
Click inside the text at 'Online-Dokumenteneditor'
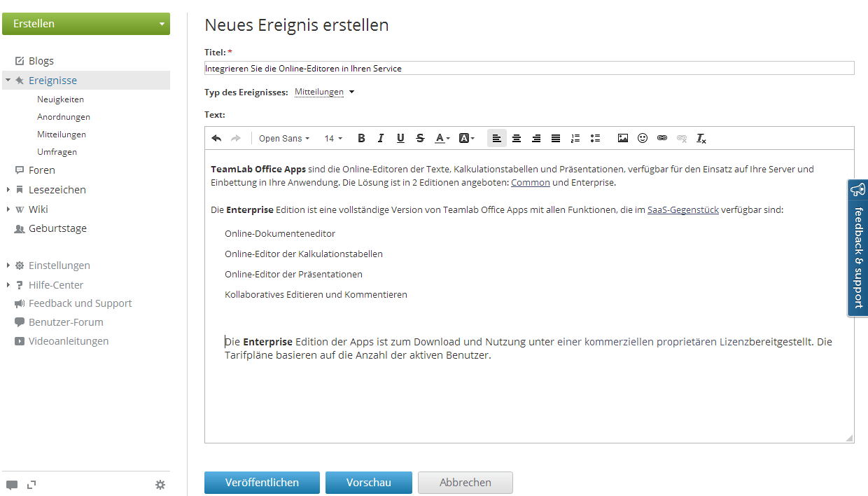tap(280, 233)
